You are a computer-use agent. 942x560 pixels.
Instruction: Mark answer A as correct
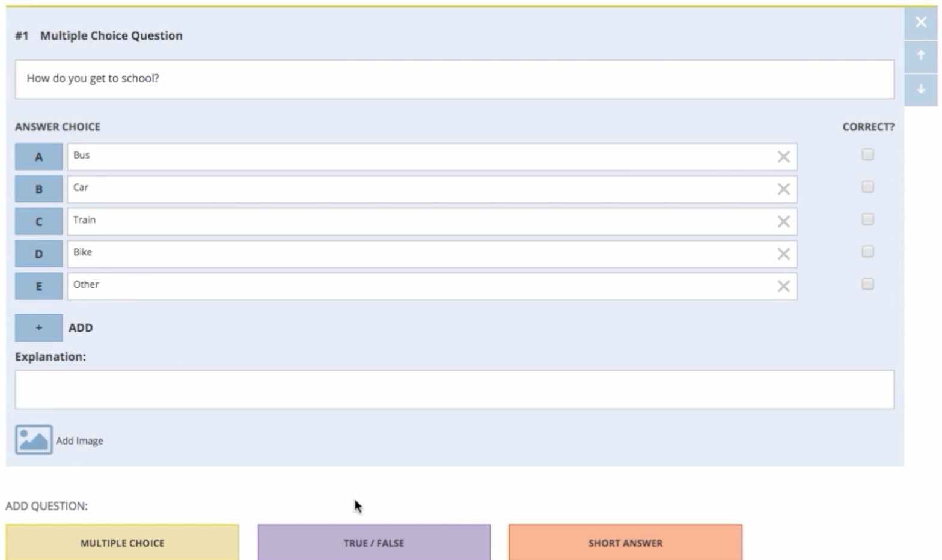pyautogui.click(x=867, y=155)
